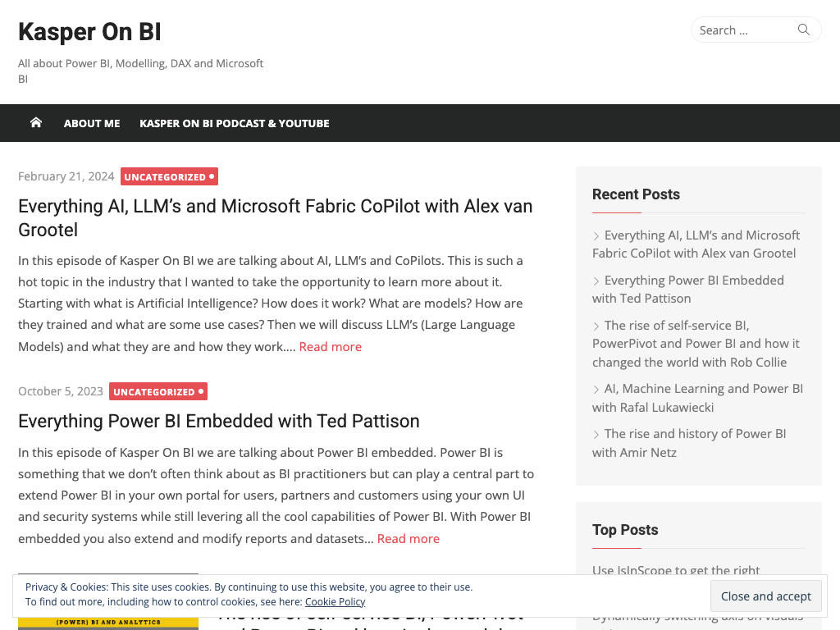Screen dimensions: 840x630
Task: Click Read more on the AI and LLM post
Action: pos(330,346)
